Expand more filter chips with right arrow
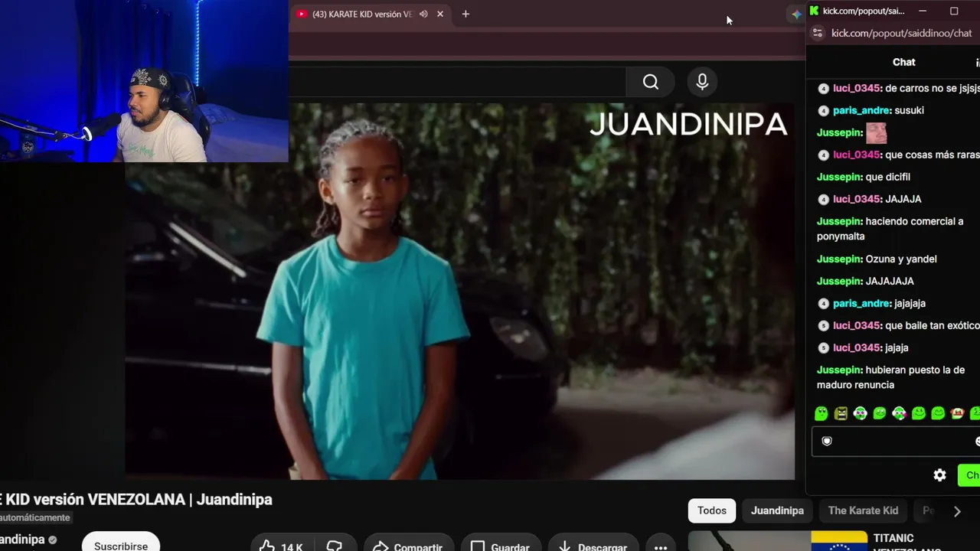 (957, 511)
